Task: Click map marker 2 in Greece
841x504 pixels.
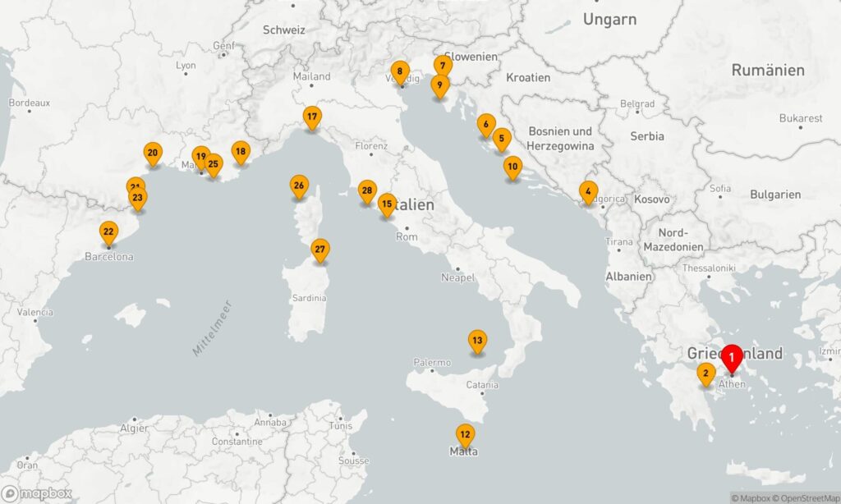Action: pyautogui.click(x=705, y=373)
